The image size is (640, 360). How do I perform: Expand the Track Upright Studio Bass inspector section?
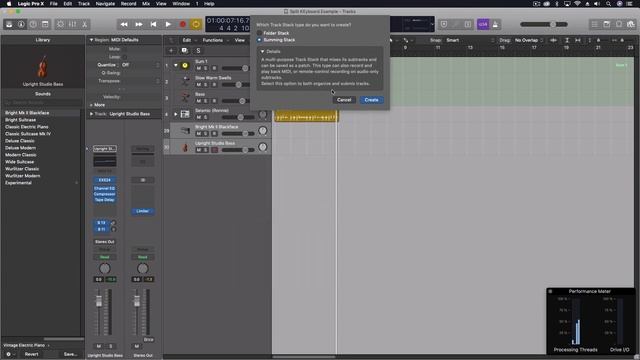[91, 114]
